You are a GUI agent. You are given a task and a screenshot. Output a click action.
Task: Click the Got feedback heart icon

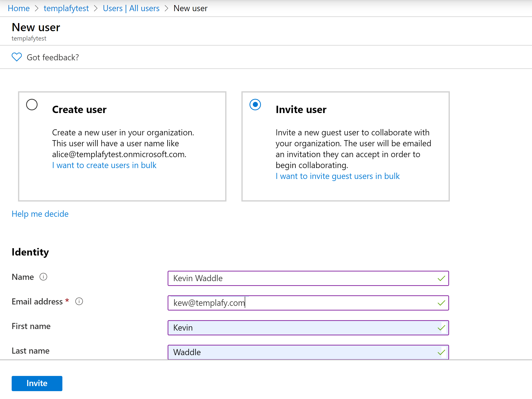[x=17, y=57]
